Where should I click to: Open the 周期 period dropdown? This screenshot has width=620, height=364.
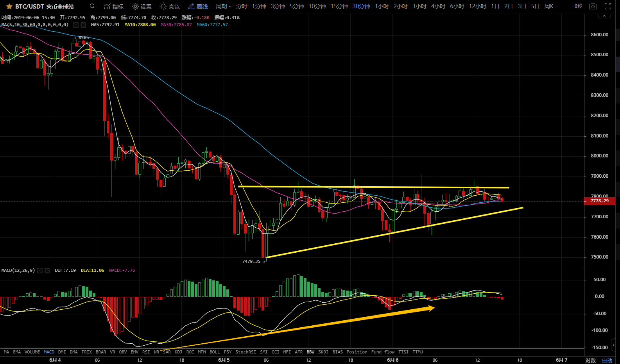point(224,6)
